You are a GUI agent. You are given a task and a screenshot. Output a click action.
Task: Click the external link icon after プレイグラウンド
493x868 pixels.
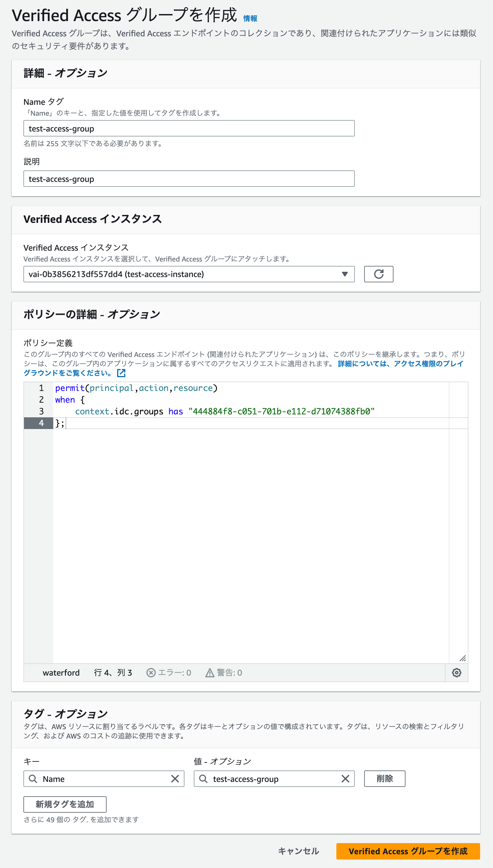[x=121, y=373]
